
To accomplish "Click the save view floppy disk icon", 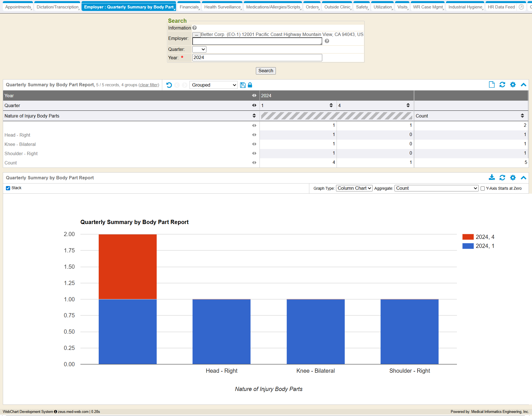I will [x=243, y=85].
